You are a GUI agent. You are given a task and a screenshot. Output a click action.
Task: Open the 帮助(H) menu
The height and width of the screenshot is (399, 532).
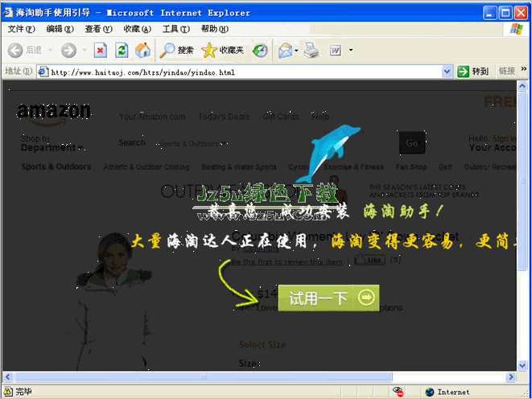(214, 29)
